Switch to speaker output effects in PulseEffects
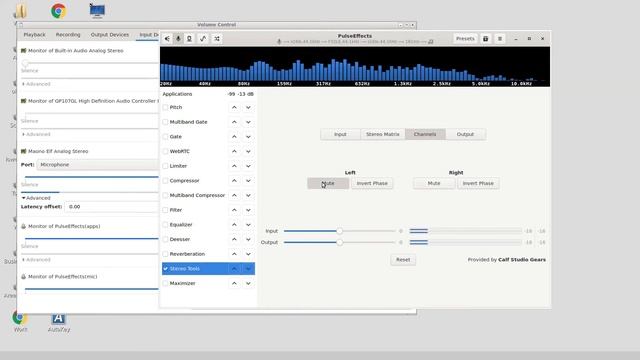The image size is (640, 360). [167, 39]
